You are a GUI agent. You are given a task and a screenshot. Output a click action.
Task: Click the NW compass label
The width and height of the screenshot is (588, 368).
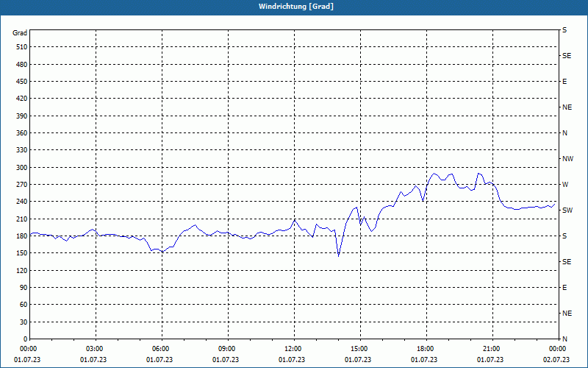pyautogui.click(x=567, y=159)
